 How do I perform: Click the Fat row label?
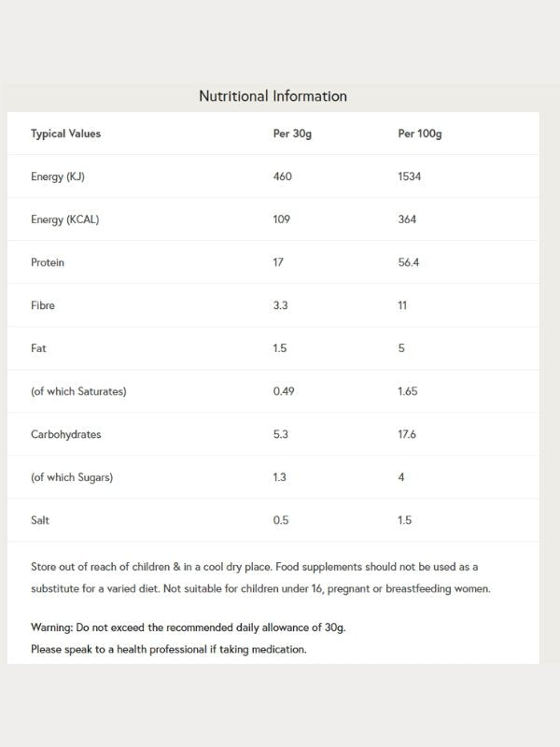pos(38,348)
